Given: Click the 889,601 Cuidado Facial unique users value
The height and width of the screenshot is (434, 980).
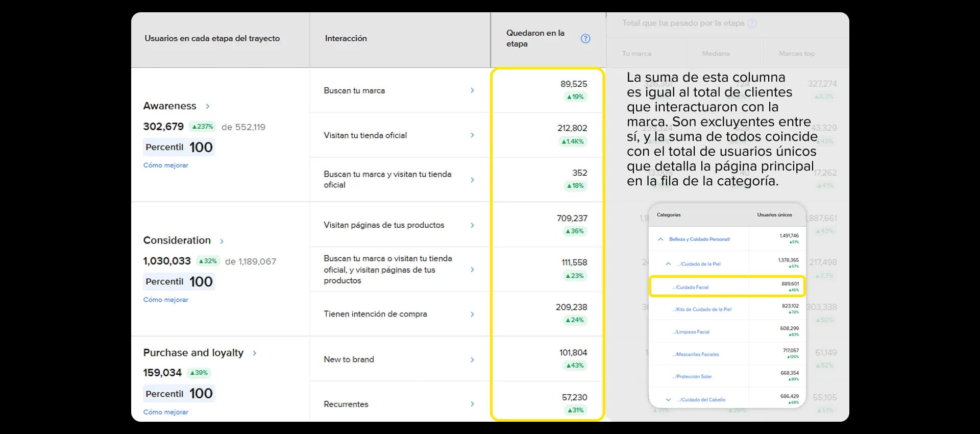Looking at the screenshot, I should 790,284.
